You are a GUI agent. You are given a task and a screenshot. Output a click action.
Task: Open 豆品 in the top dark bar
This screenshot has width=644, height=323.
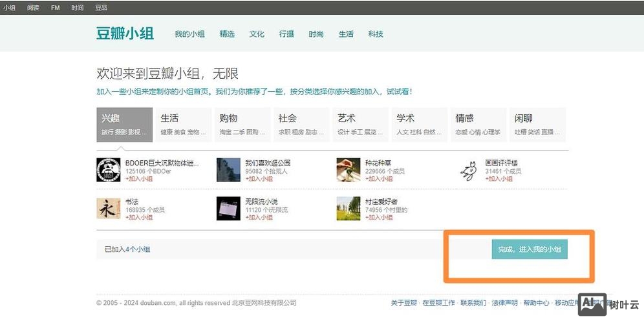[101, 8]
